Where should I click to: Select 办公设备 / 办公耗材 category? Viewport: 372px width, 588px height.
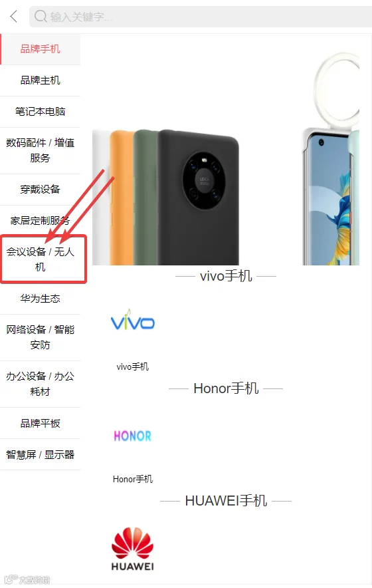click(40, 384)
